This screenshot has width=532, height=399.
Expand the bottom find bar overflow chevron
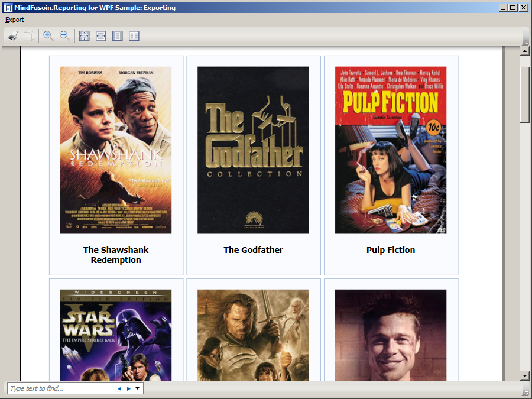tap(525, 392)
